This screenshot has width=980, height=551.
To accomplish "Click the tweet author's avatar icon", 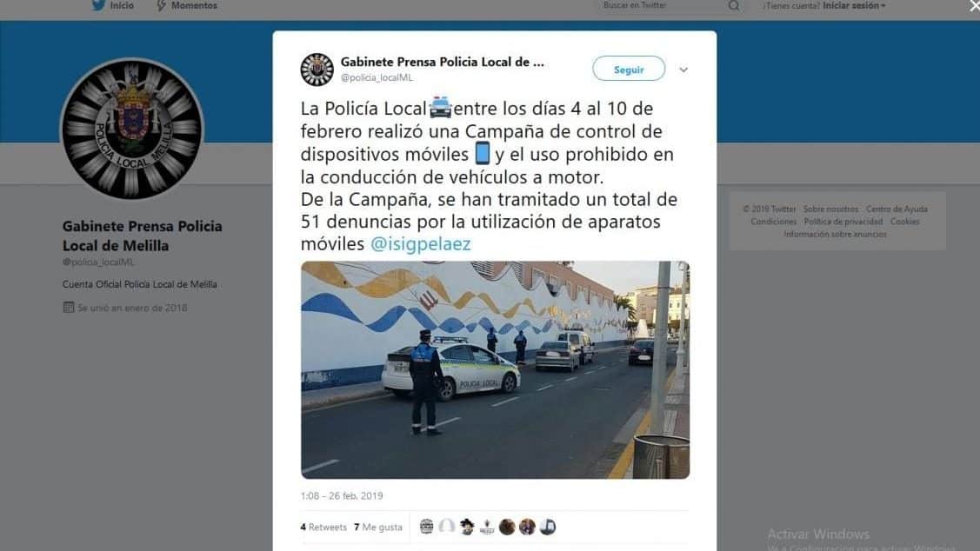I will (x=317, y=70).
